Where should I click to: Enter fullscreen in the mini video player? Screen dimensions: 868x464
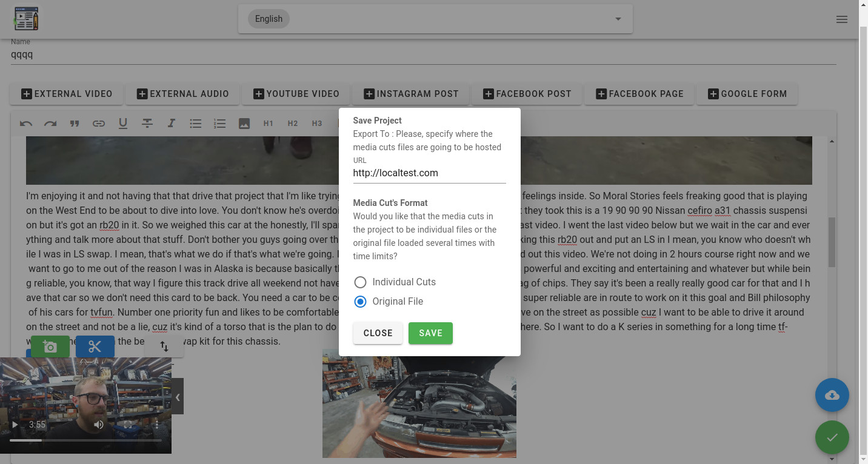point(128,425)
